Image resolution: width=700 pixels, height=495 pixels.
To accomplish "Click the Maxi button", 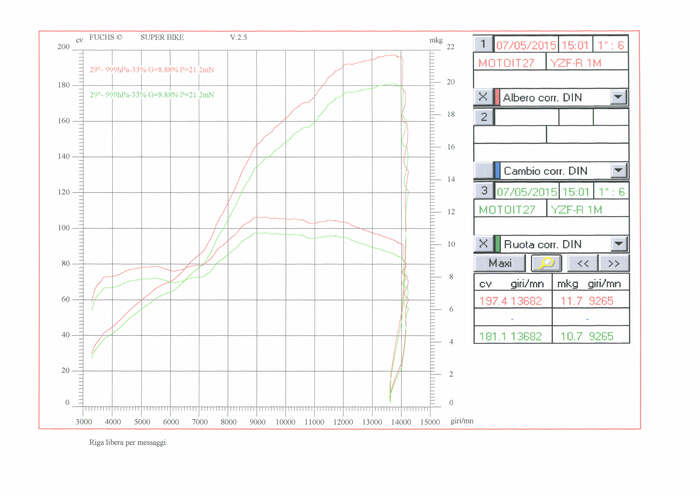I will [500, 263].
